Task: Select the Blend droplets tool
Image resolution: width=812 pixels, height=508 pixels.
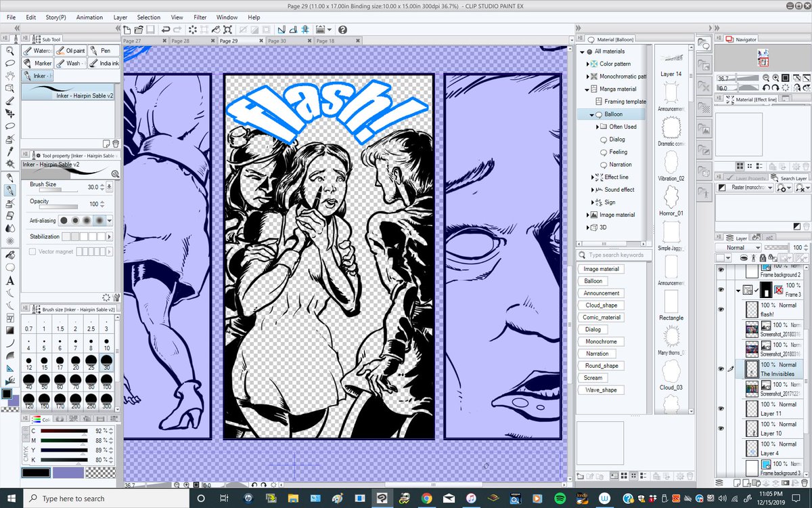Action: click(x=10, y=228)
